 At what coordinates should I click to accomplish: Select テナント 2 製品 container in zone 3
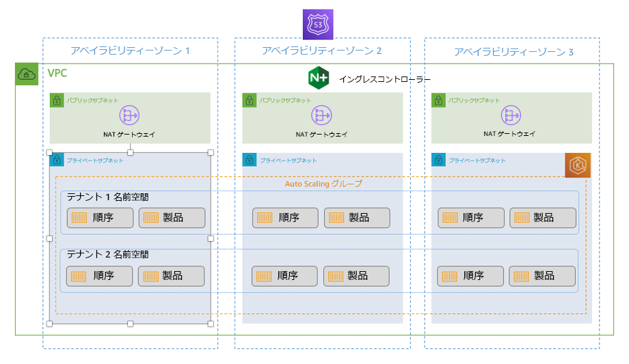coord(542,276)
